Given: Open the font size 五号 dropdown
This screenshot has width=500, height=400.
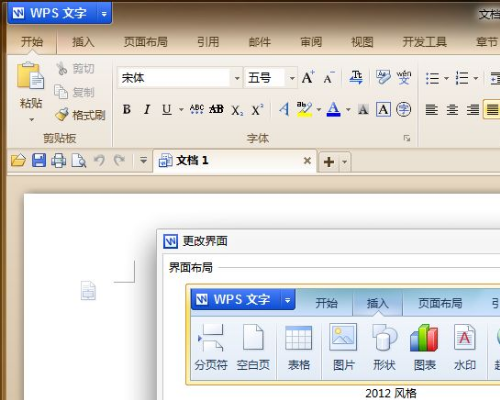Looking at the screenshot, I should 292,78.
